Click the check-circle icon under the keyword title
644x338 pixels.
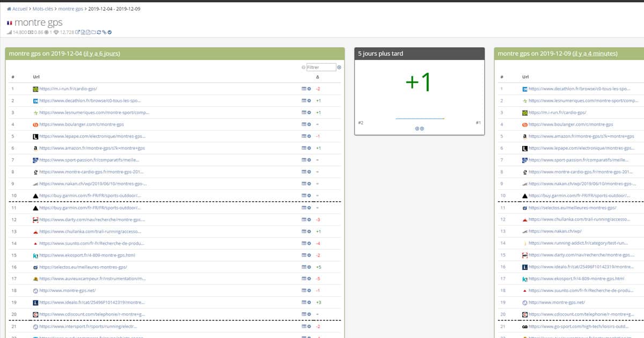click(x=109, y=32)
